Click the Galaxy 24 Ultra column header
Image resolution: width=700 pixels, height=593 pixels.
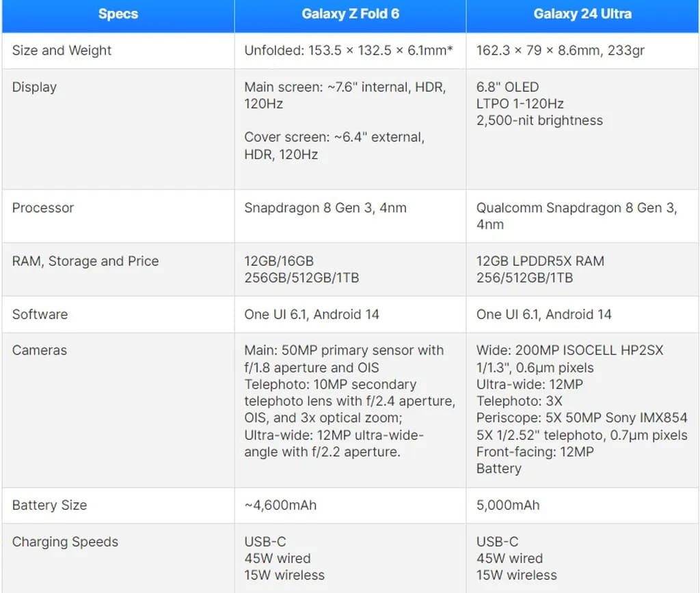(x=582, y=14)
